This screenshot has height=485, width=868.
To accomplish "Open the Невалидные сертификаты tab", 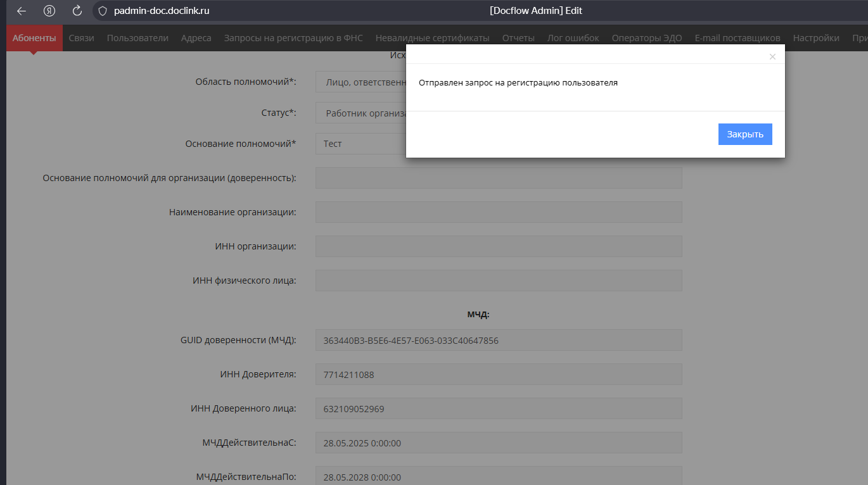I will pos(433,38).
